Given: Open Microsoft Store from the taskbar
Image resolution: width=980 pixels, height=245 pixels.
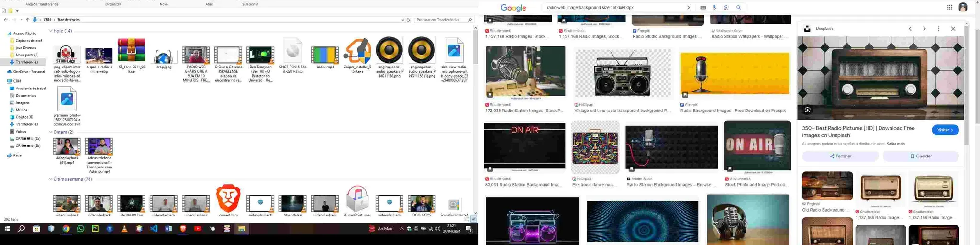Looking at the screenshot, I should click(x=36, y=229).
